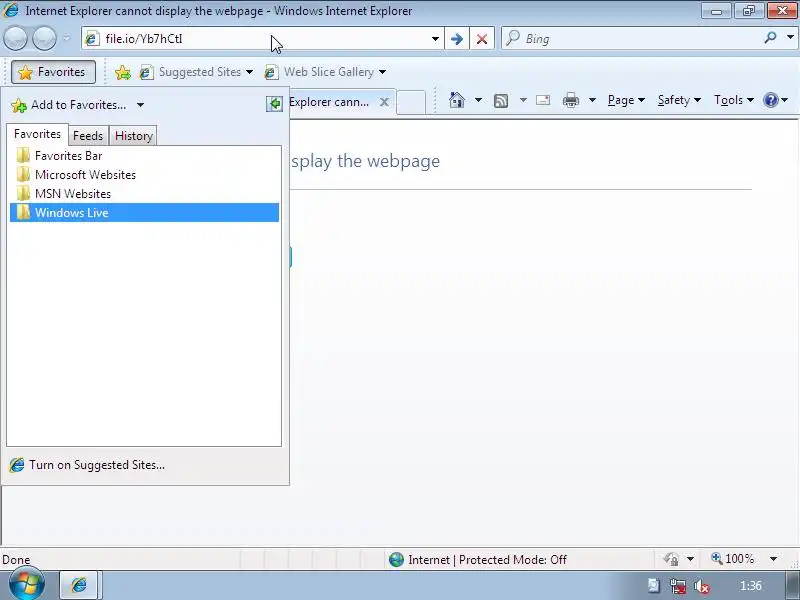Open the Safety menu
Screen dimensions: 800x600
(x=679, y=100)
